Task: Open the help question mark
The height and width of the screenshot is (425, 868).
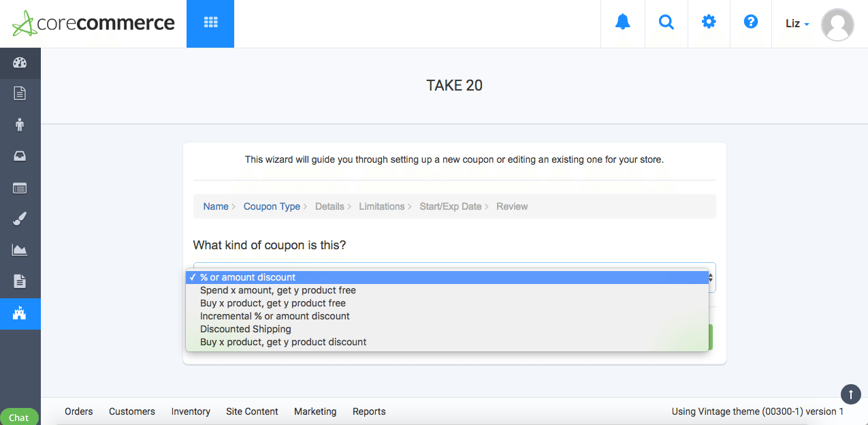Action: (x=751, y=22)
